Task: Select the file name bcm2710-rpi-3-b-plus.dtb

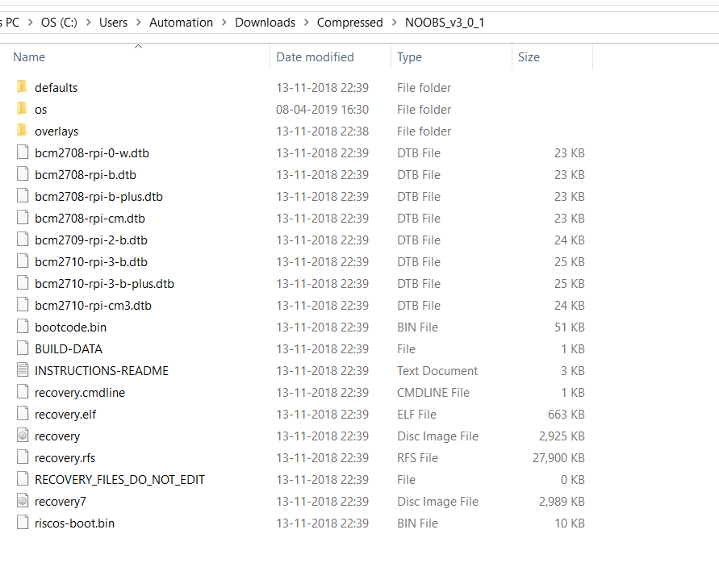Action: tap(104, 284)
